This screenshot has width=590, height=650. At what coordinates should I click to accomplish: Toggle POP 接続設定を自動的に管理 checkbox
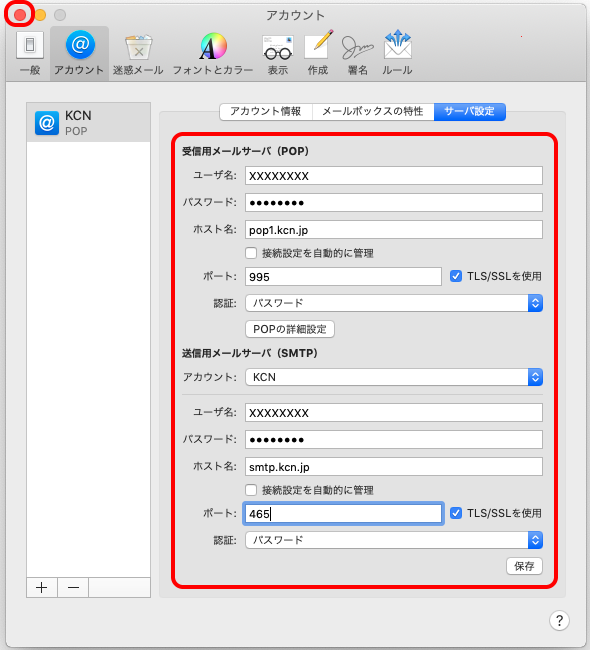pos(251,253)
